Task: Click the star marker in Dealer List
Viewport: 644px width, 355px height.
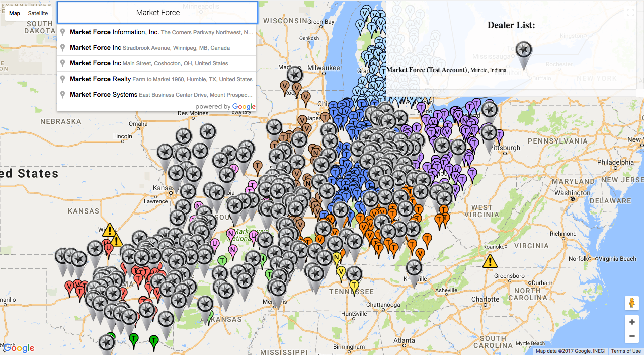Action: 524,55
